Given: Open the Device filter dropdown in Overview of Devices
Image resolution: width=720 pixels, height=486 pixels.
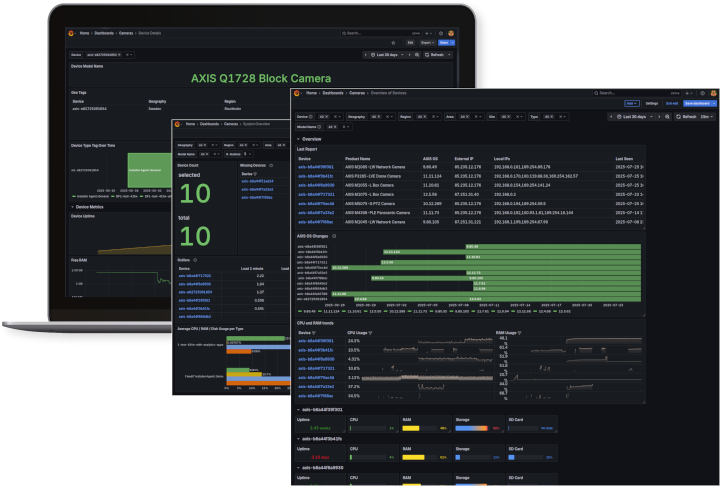Looking at the screenshot, I should point(340,117).
